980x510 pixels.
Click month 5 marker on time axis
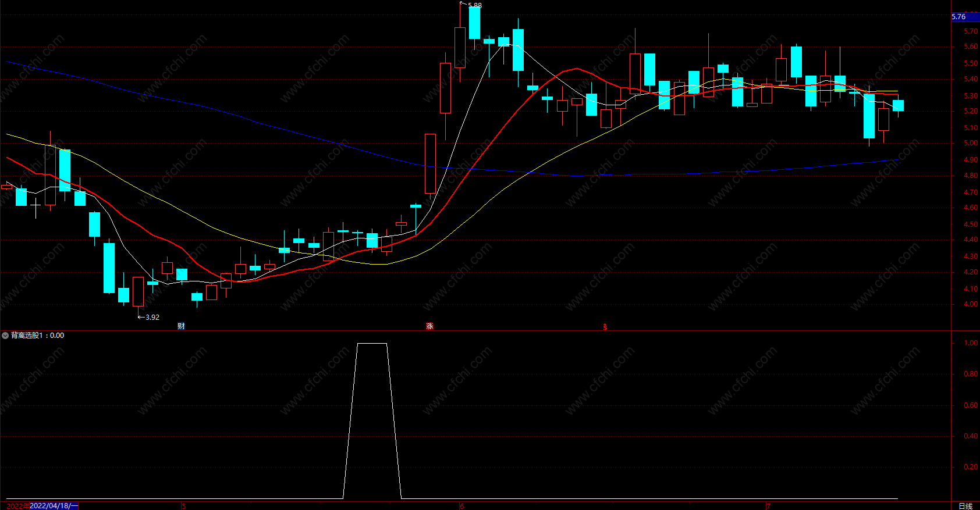point(184,506)
